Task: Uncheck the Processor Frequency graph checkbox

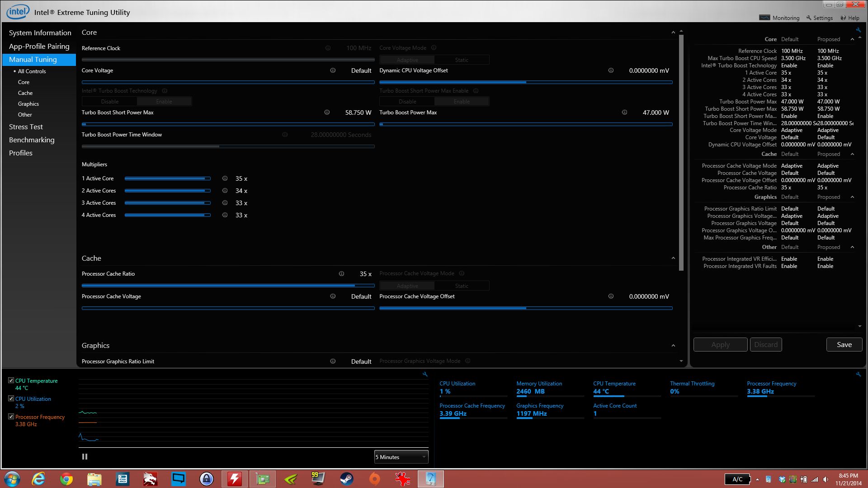Action: click(11, 417)
